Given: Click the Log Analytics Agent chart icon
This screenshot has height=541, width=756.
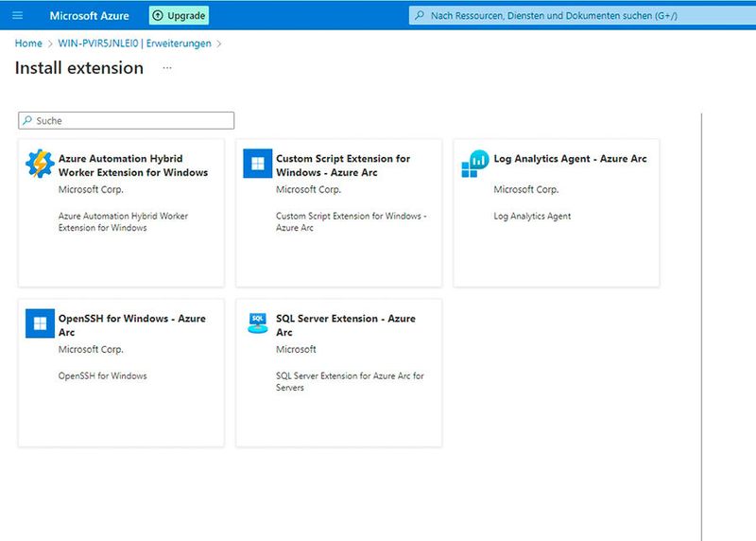Looking at the screenshot, I should (475, 163).
